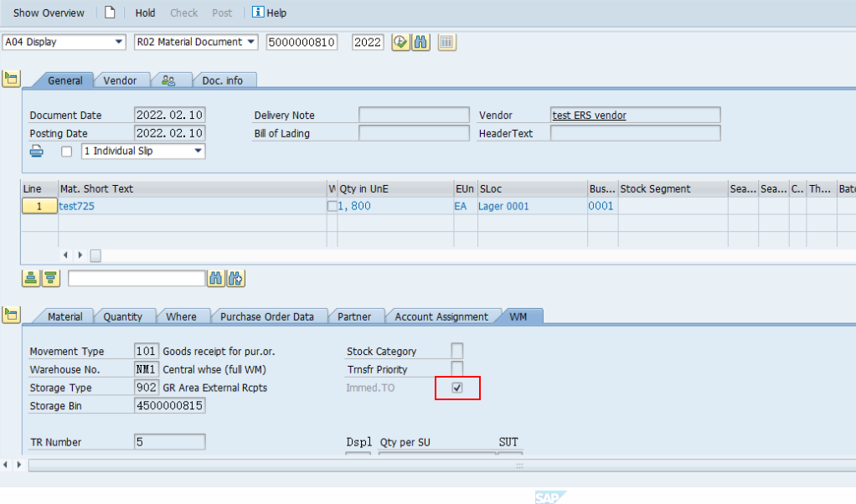
Task: Click the table display icon on toolbar
Action: pos(446,42)
